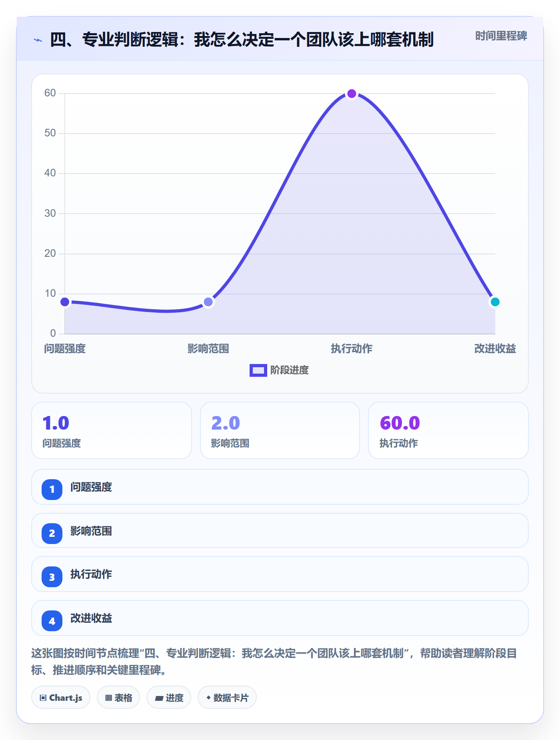560x740 pixels.
Task: Select the 2.0 影响范围 data card
Action: [280, 430]
